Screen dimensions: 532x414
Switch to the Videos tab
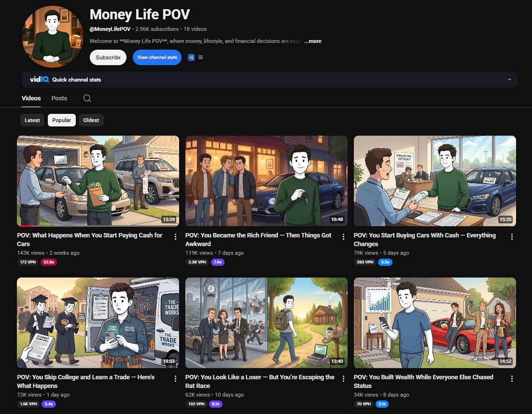tap(31, 98)
